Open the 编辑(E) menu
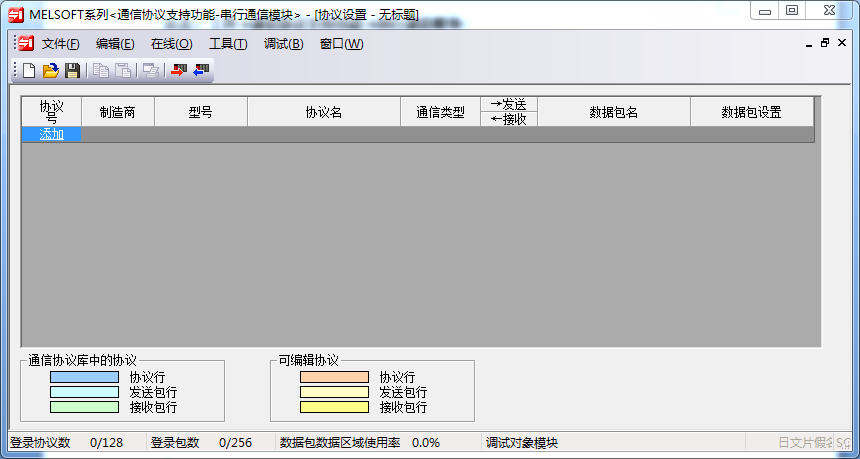This screenshot has height=459, width=860. pyautogui.click(x=115, y=44)
